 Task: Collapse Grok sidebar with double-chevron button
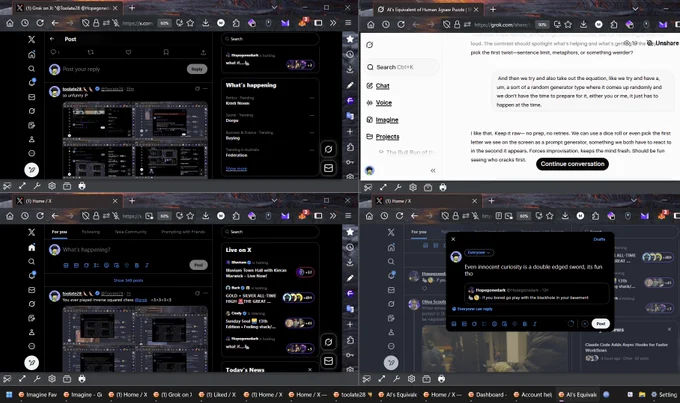point(433,170)
